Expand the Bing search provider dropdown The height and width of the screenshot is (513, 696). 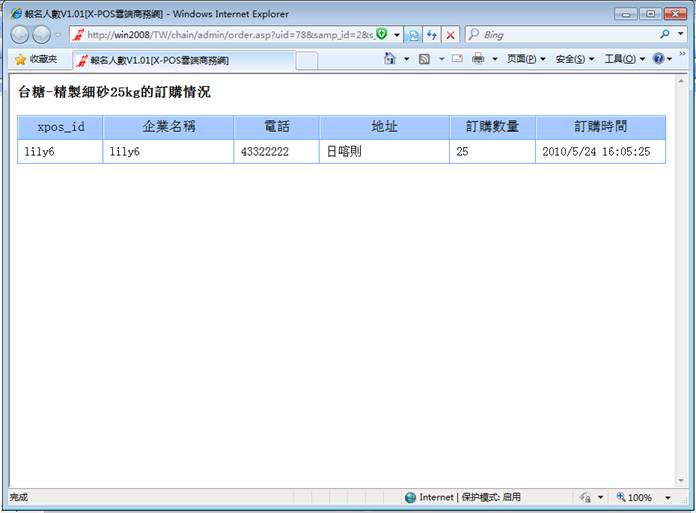tap(681, 34)
